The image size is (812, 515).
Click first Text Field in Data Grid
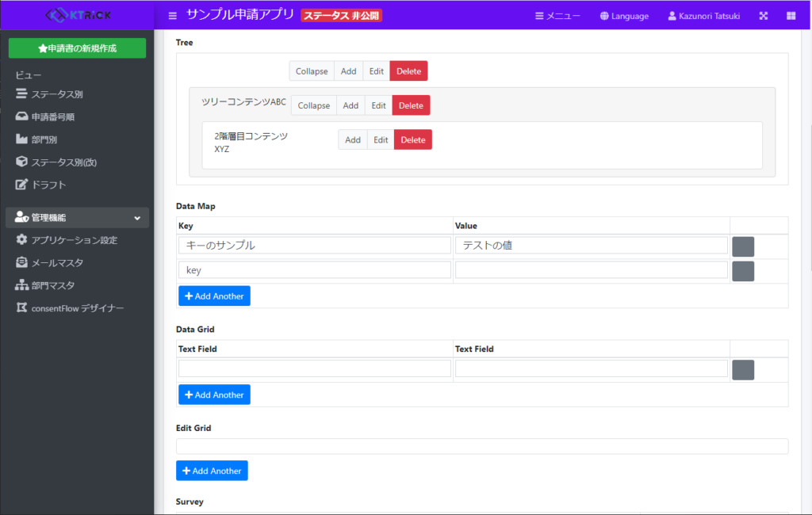click(315, 368)
